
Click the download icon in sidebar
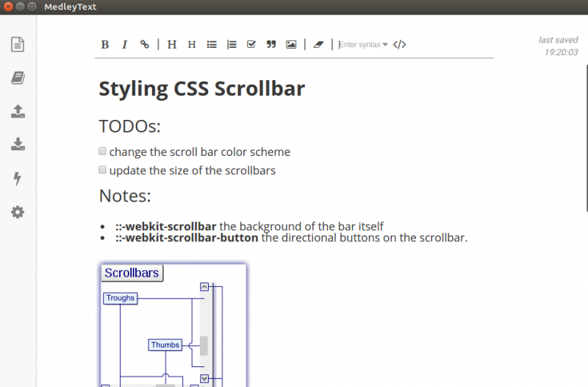[x=18, y=144]
